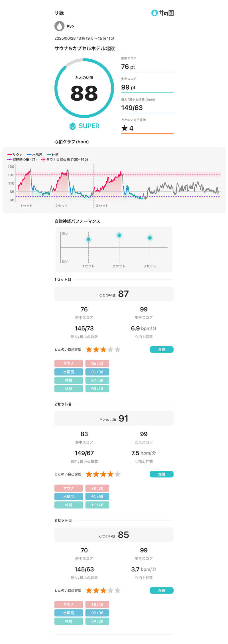Viewport: 228px width, 644px height.
Task: Click the pink サウナ目安心拍 legend swatch
Action: coord(43,160)
